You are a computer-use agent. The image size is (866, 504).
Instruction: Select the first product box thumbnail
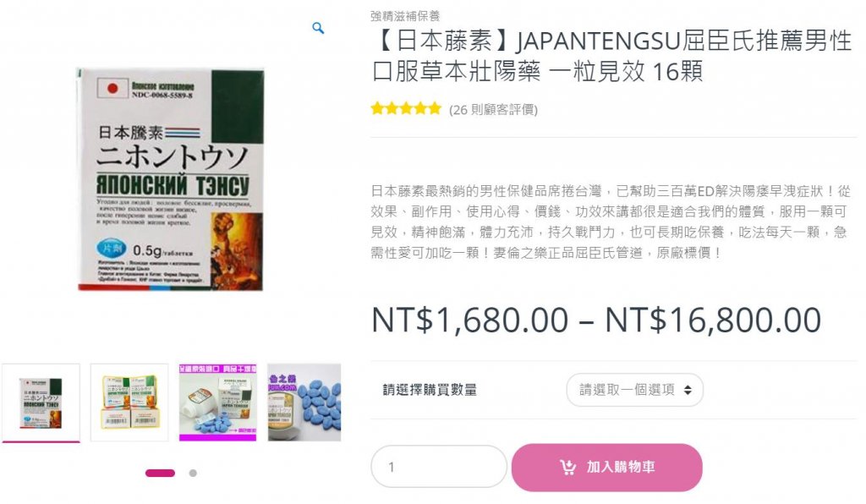point(41,403)
